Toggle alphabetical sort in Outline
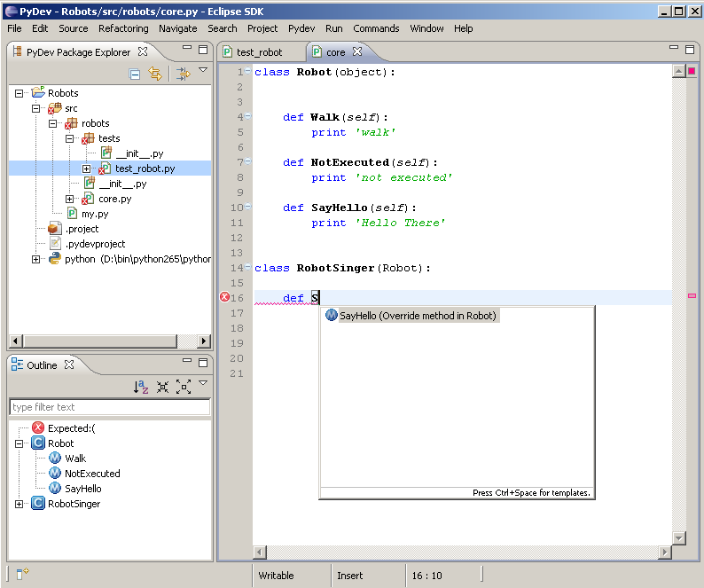 click(x=141, y=387)
